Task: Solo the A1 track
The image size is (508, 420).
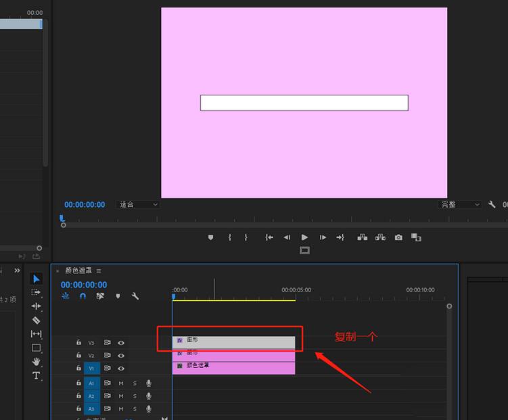Action: [135, 383]
